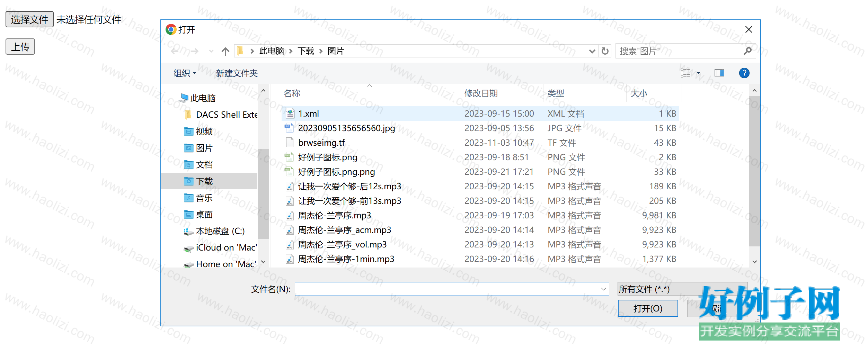Click 此电脑 in the breadcrumb path
Screen dimensions: 868x344
point(271,51)
